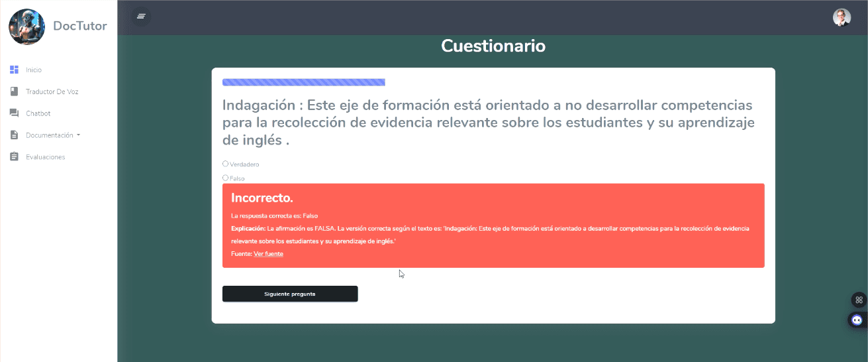868x362 pixels.
Task: Click the Documentación file icon
Action: pyautogui.click(x=15, y=135)
